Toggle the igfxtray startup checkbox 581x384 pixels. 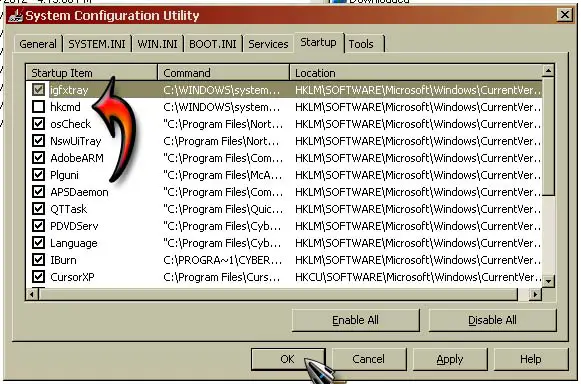click(38, 90)
